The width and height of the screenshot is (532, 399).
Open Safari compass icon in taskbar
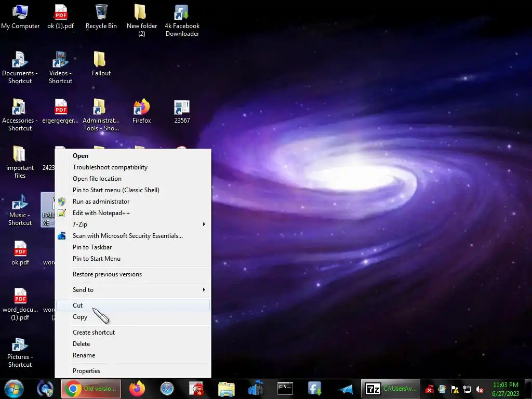pyautogui.click(x=167, y=389)
